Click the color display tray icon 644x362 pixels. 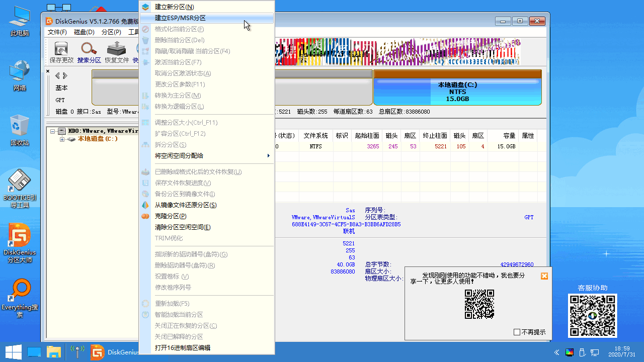click(570, 352)
